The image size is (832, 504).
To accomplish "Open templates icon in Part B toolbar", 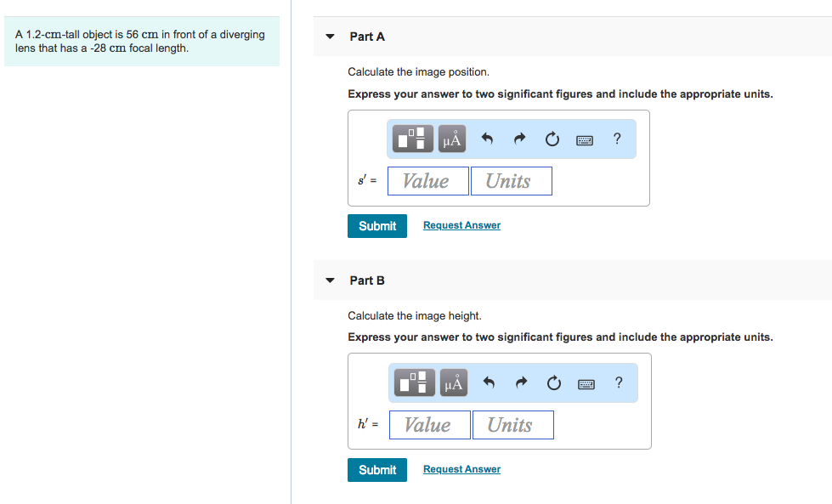I will click(415, 382).
